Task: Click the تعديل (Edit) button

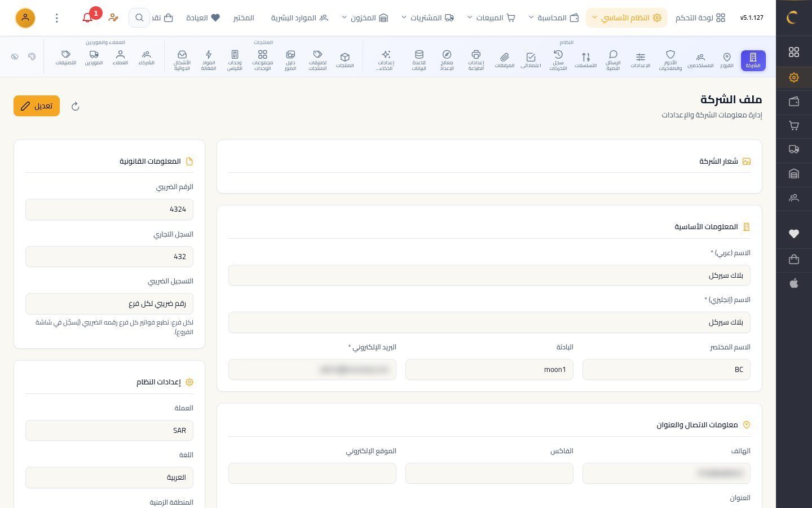Action: tap(37, 106)
